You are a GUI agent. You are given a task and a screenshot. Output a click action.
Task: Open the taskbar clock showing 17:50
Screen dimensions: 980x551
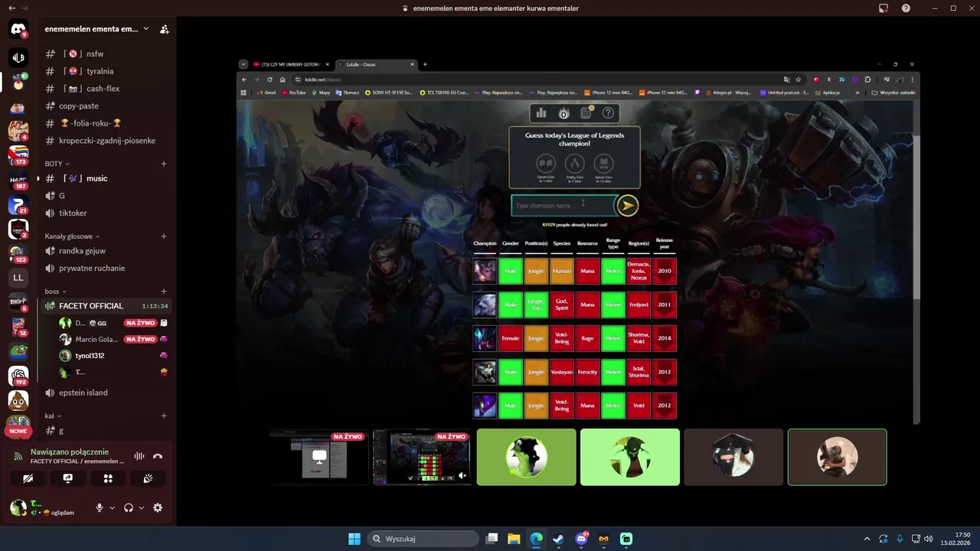(957, 539)
